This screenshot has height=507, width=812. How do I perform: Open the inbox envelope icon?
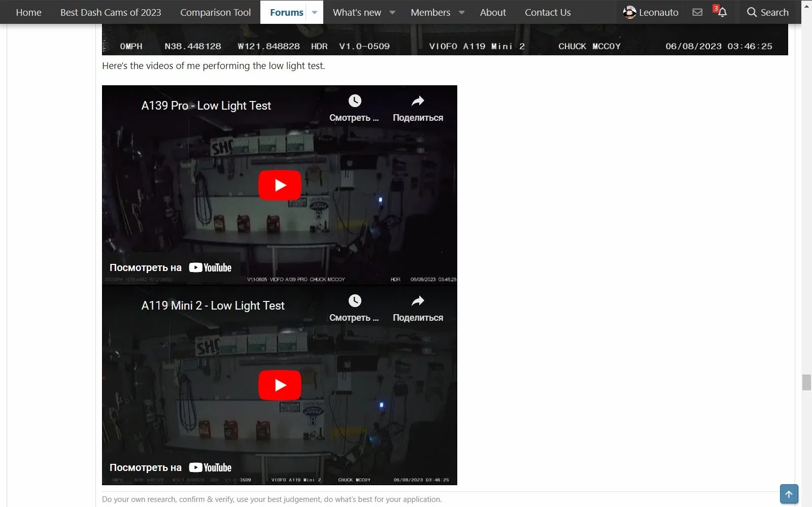coord(697,12)
